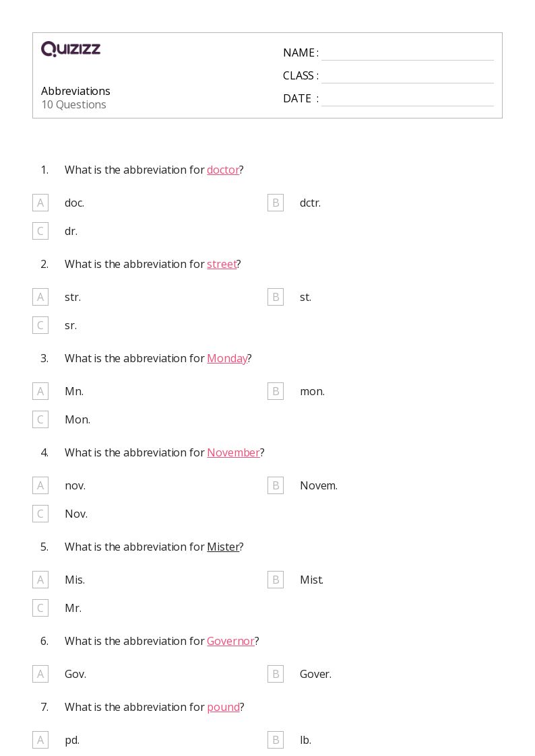Image resolution: width=535 pixels, height=756 pixels.
Task: Tick box A for 'Gov.' answer
Action: coord(40,674)
